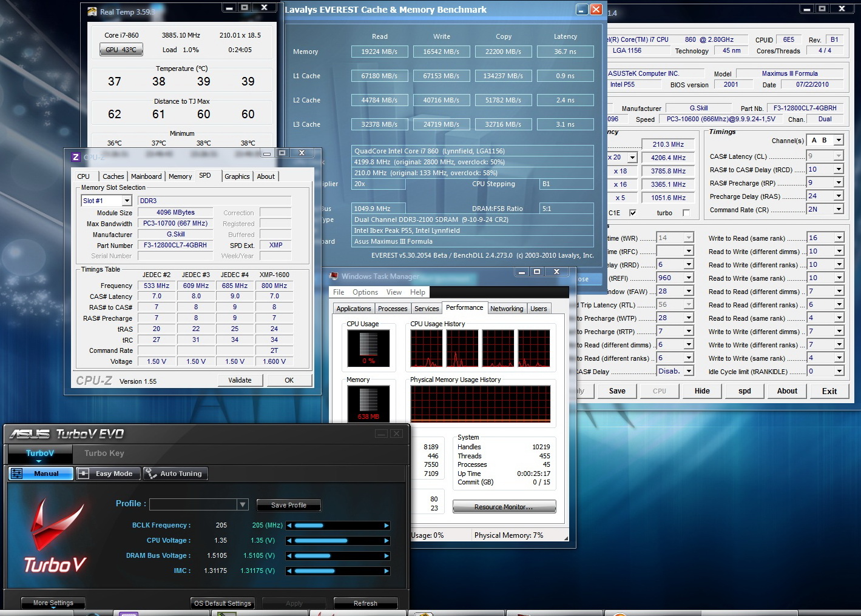Open the Command Rate (CR) dropdown
The height and width of the screenshot is (616, 861).
839,209
